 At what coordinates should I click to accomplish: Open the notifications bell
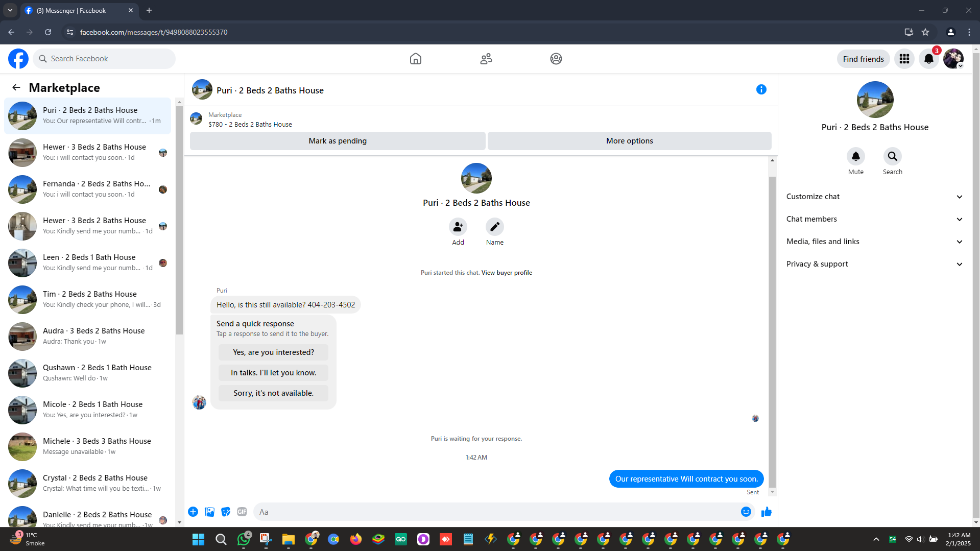[x=929, y=59]
